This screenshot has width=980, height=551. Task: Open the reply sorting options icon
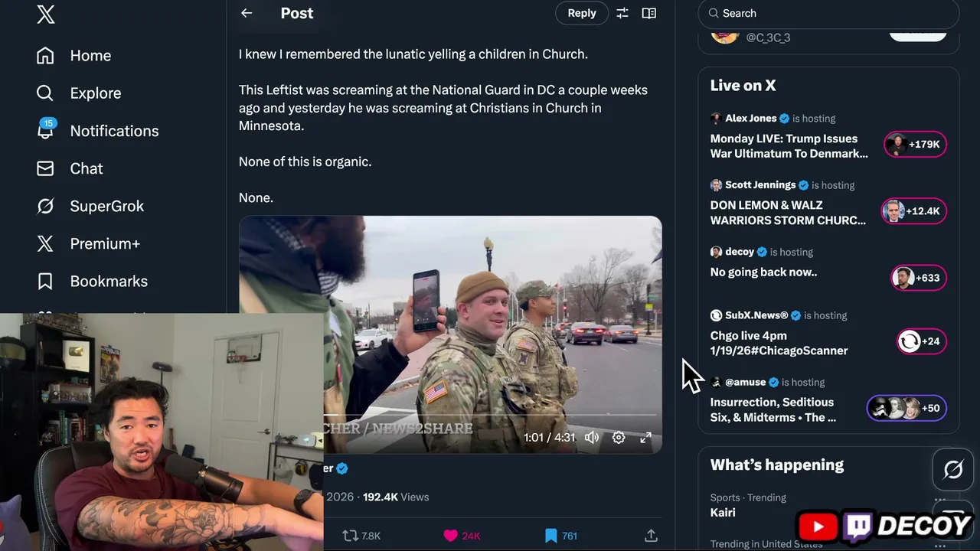622,13
